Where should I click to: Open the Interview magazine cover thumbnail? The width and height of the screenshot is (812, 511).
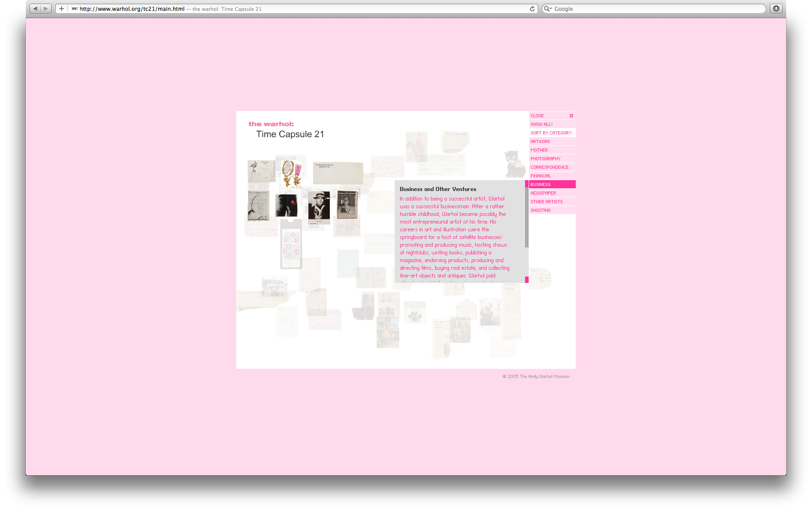click(347, 205)
